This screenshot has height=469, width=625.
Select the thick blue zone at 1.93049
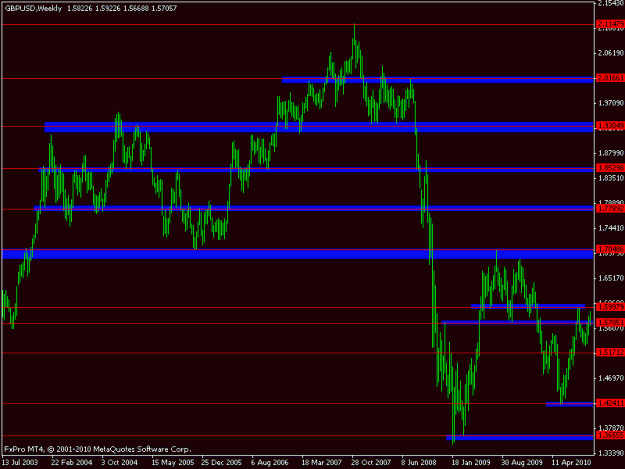319,127
